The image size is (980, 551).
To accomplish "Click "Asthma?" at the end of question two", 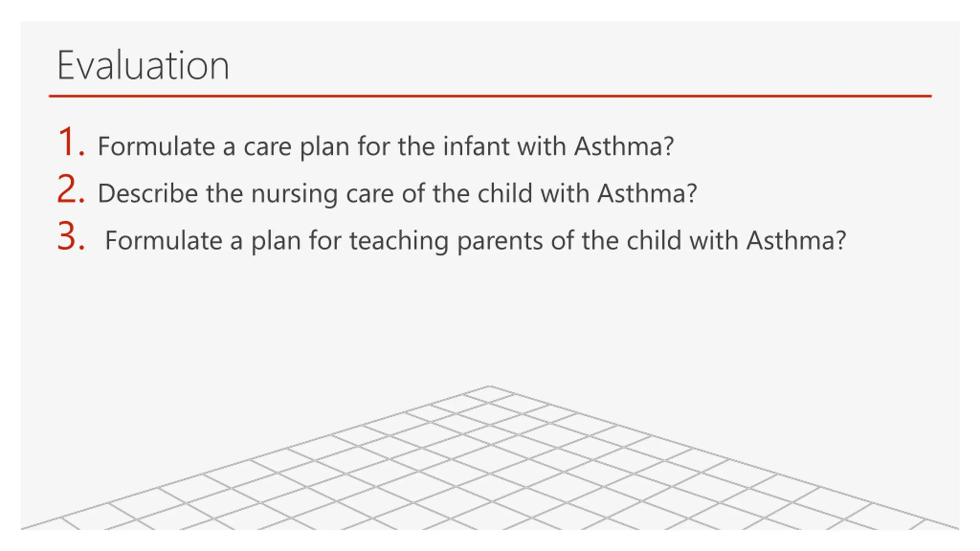I will [x=647, y=193].
